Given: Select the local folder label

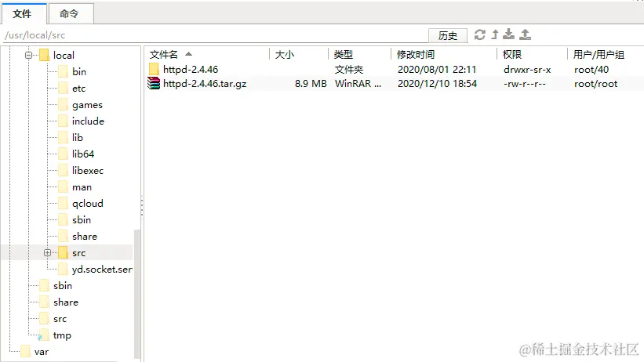Looking at the screenshot, I should (64, 56).
